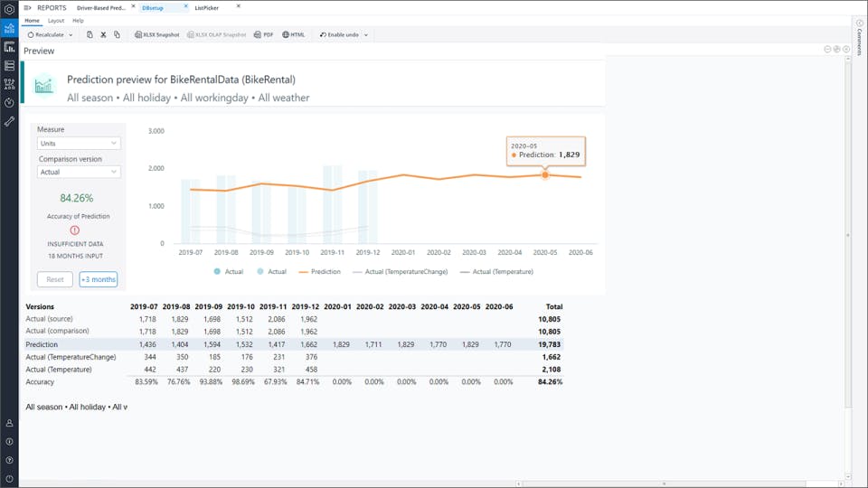The image size is (868, 488).
Task: Click the Recalculate toolbar button
Action: [47, 35]
